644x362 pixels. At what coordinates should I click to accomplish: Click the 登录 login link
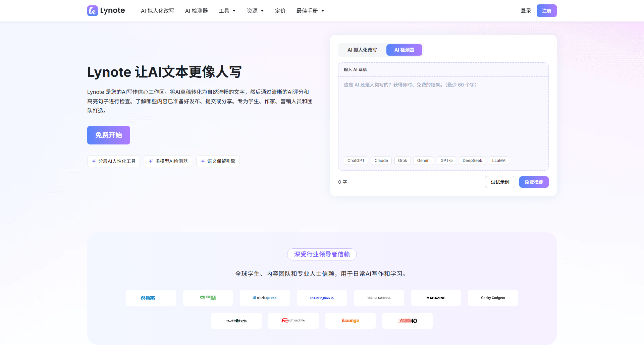click(x=526, y=11)
